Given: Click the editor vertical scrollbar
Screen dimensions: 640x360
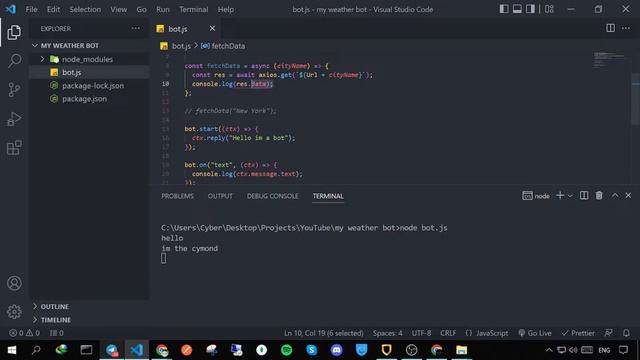Looking at the screenshot, I should pyautogui.click(x=636, y=99).
